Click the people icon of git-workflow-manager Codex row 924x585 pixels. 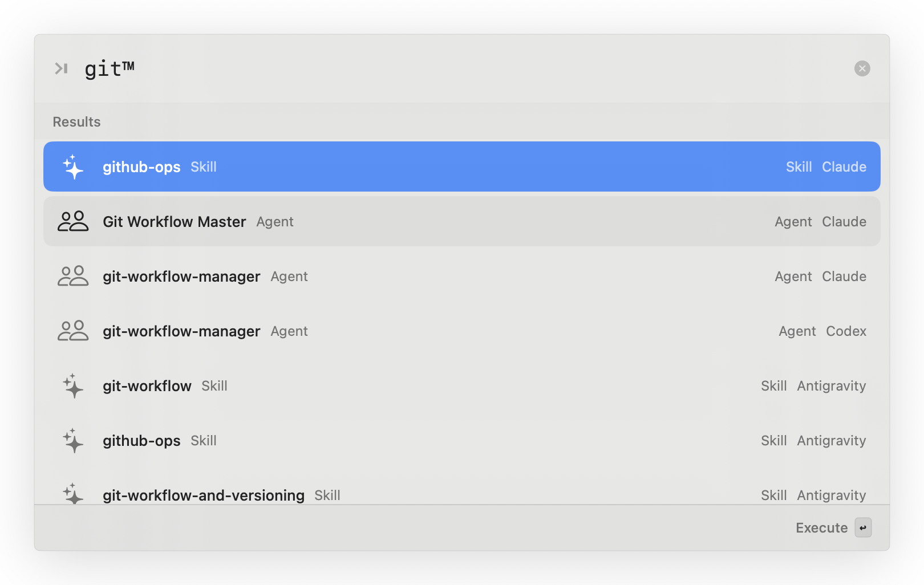(73, 331)
